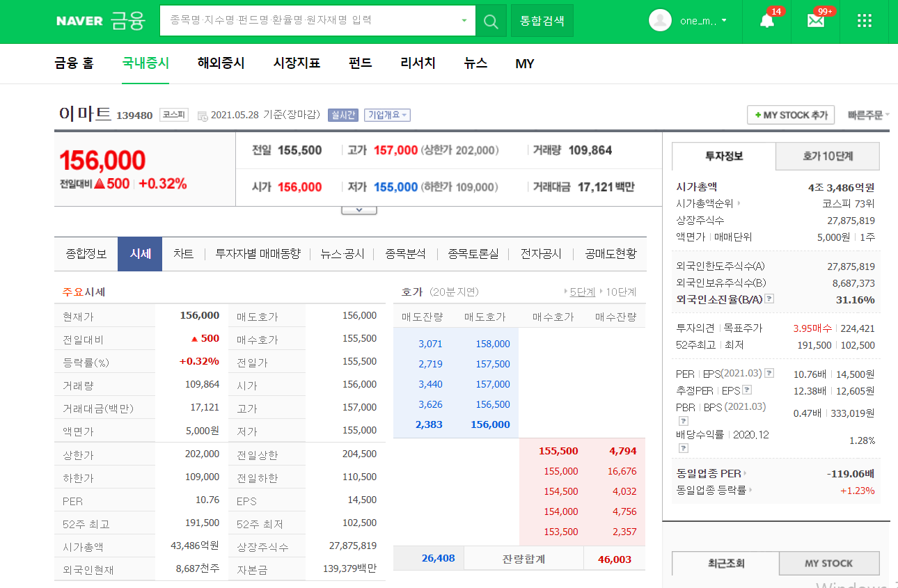
Task: Click the 코스피 market badge
Action: 174,115
